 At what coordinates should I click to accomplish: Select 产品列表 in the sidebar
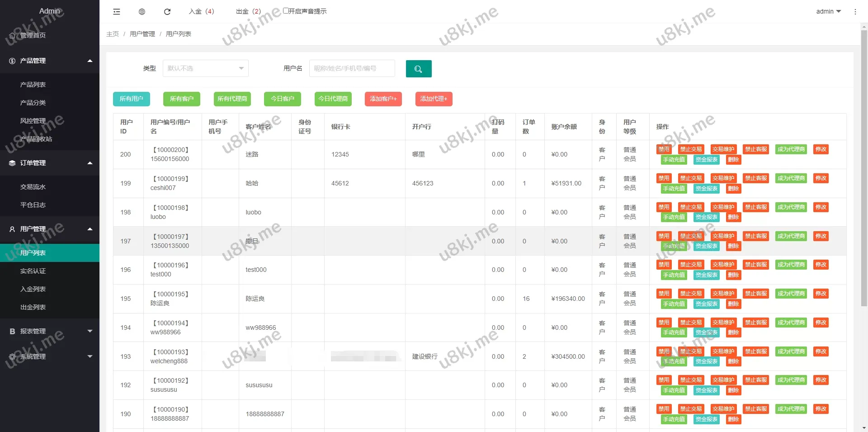[33, 85]
